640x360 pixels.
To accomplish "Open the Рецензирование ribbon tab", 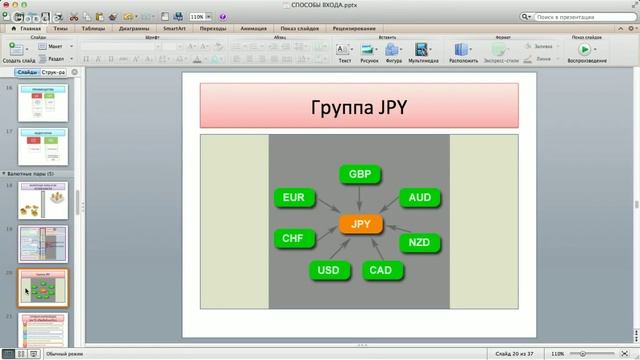I will point(354,29).
